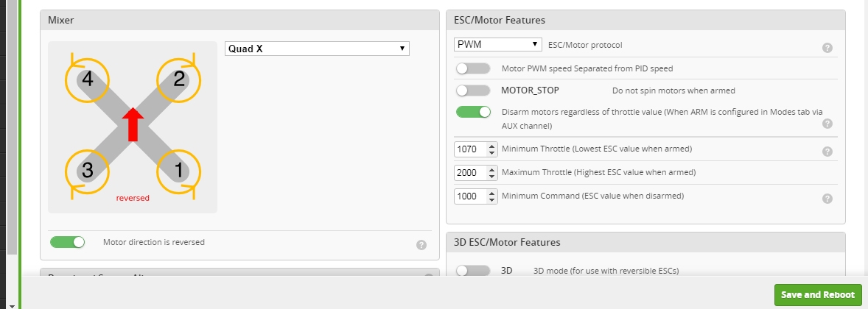Click Minimum Throttle help question mark

click(827, 152)
